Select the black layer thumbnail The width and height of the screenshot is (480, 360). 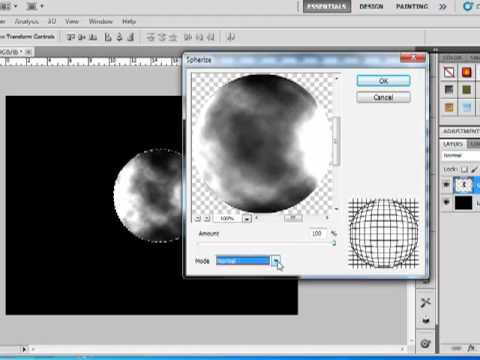464,202
